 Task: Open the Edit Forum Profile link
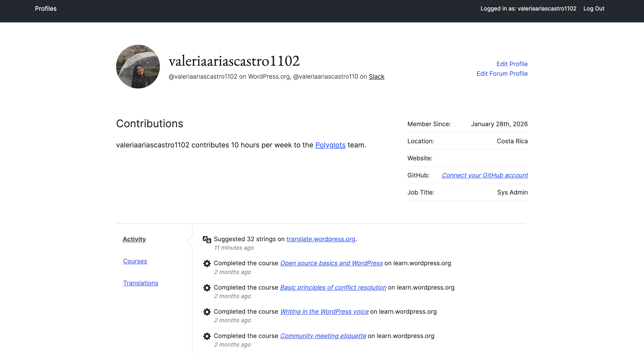502,74
